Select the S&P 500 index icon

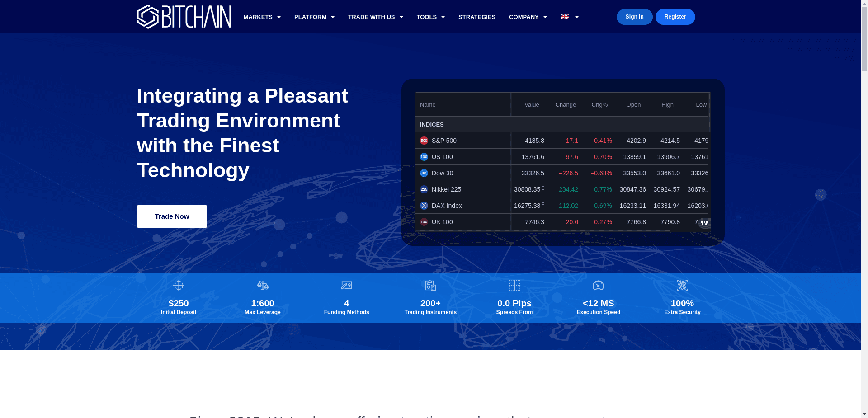coord(424,141)
